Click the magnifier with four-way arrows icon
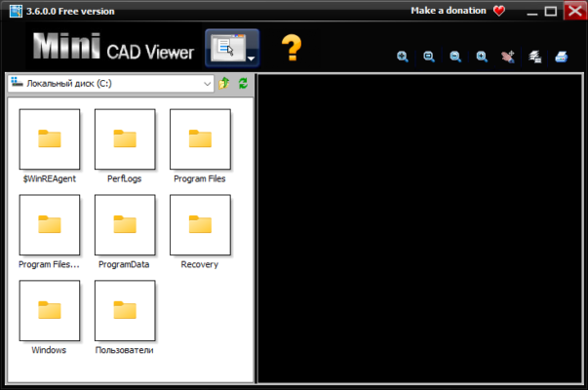This screenshot has width=588, height=390. pyautogui.click(x=403, y=57)
